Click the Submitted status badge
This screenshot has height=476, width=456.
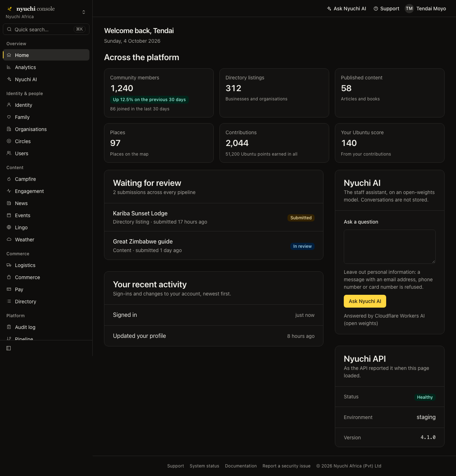(x=301, y=218)
